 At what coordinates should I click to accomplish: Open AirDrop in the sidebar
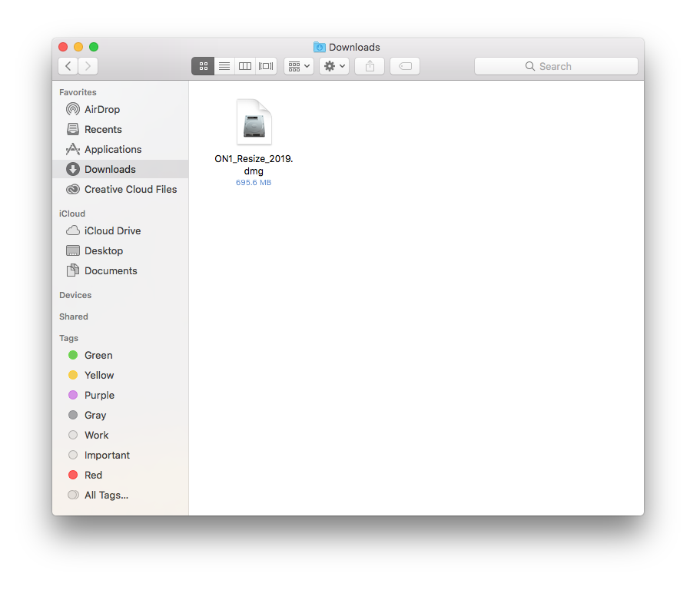pos(120,109)
